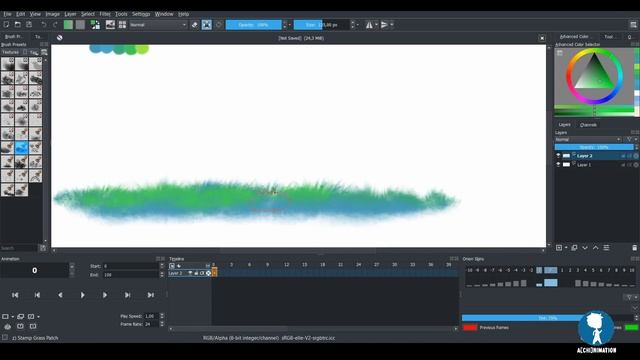Screen dimensions: 640x360
Task: Toggle preserve alpha button
Action: pos(207,25)
